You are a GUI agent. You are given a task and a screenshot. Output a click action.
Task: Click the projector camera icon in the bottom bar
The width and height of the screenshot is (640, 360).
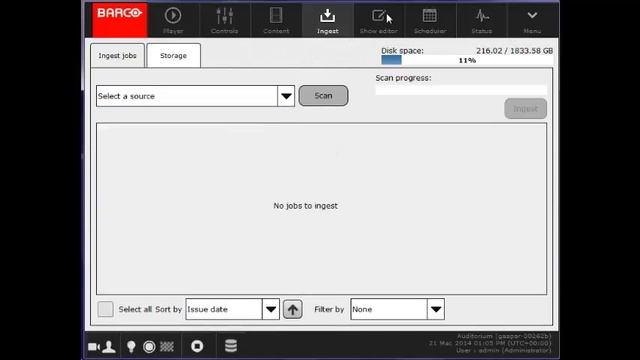click(93, 347)
